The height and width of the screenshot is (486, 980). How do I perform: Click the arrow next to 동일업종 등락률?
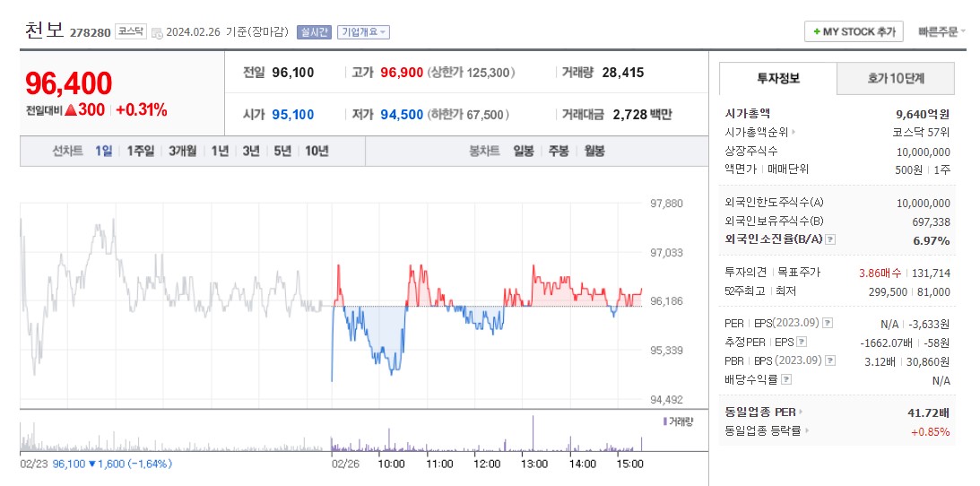coord(807,430)
